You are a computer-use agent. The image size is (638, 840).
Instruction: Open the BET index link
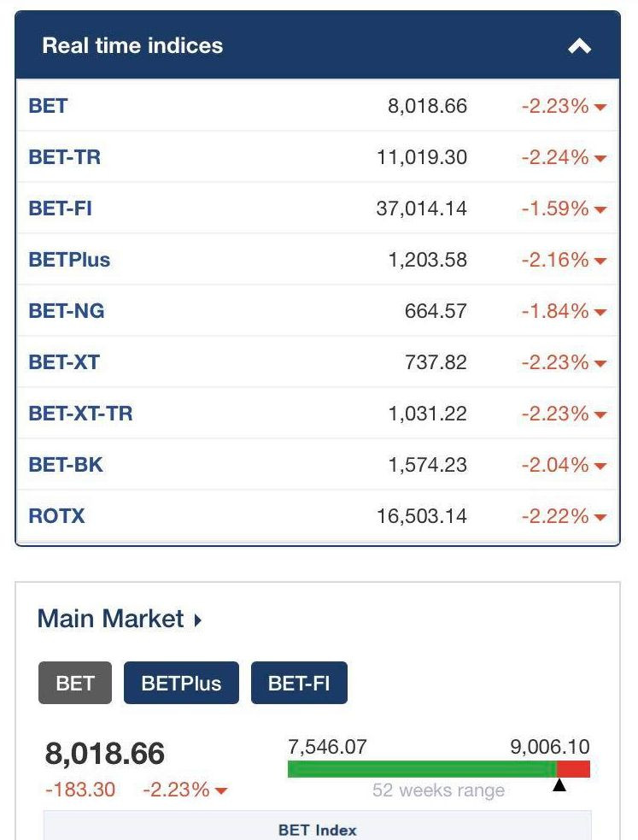tap(48, 106)
